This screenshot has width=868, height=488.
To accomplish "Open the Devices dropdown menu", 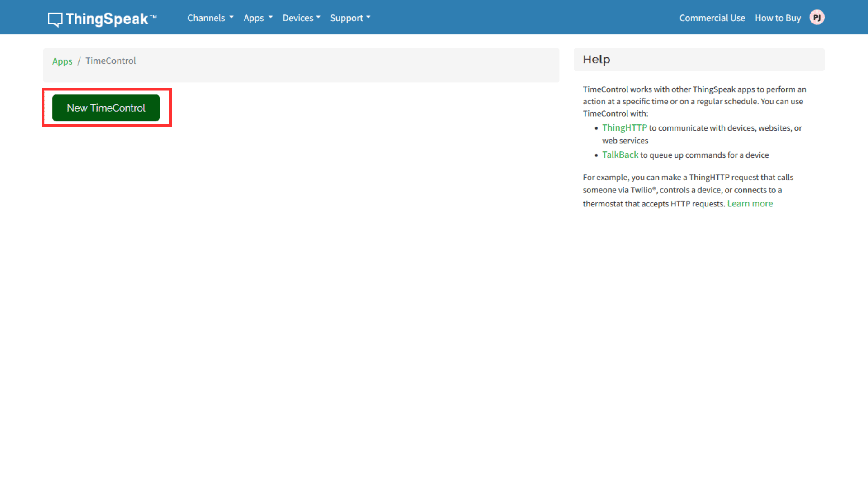I will coord(302,18).
